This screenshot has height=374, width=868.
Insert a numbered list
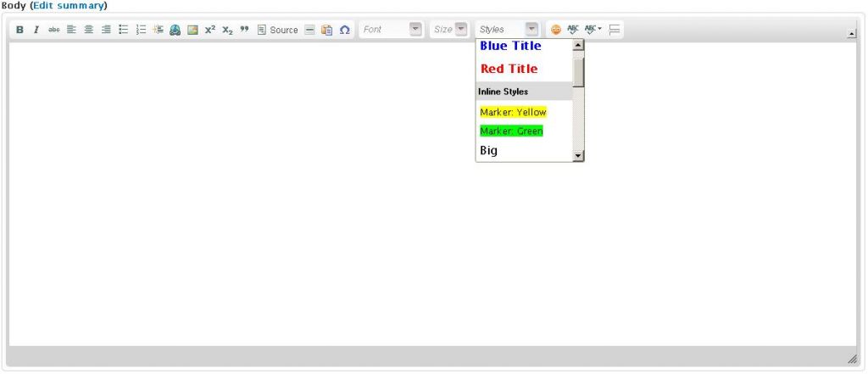141,30
